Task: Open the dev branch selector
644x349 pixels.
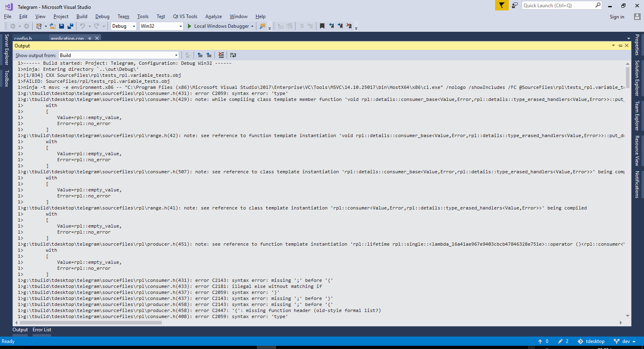Action: (x=624, y=341)
